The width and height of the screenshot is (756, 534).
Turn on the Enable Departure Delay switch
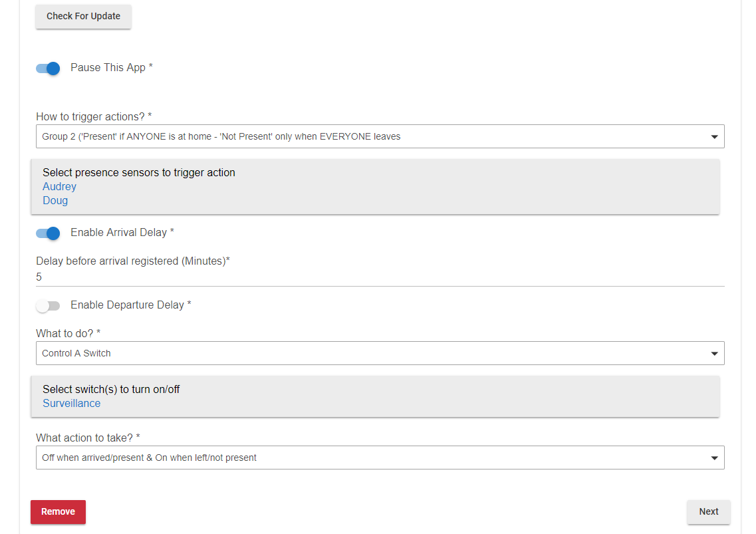49,305
